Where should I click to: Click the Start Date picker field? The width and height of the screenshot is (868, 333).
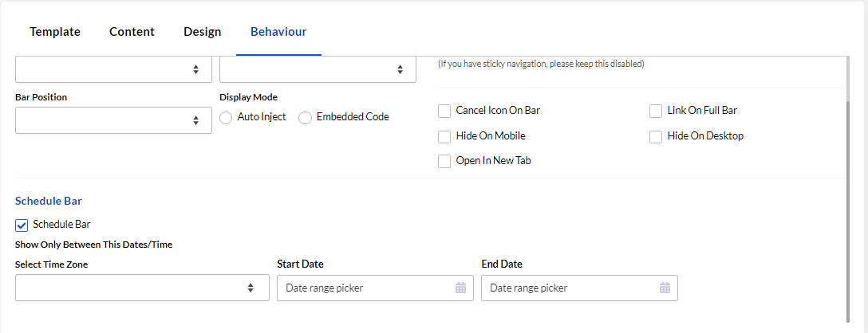click(x=375, y=288)
